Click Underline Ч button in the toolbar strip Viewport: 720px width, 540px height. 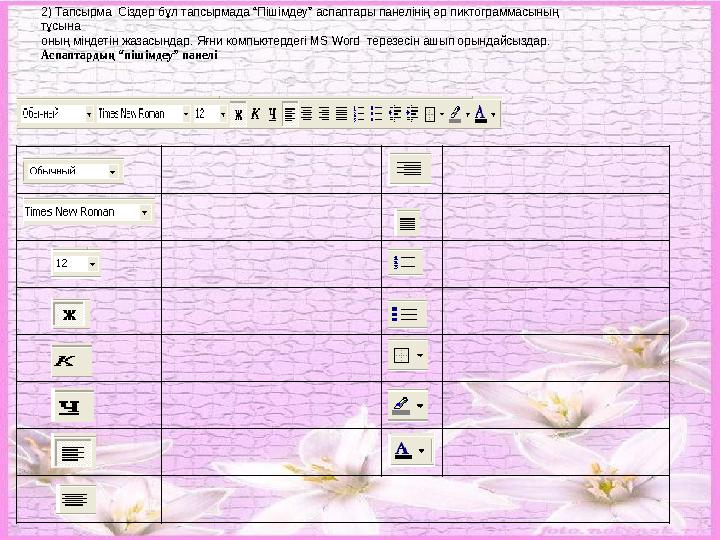tap(272, 113)
